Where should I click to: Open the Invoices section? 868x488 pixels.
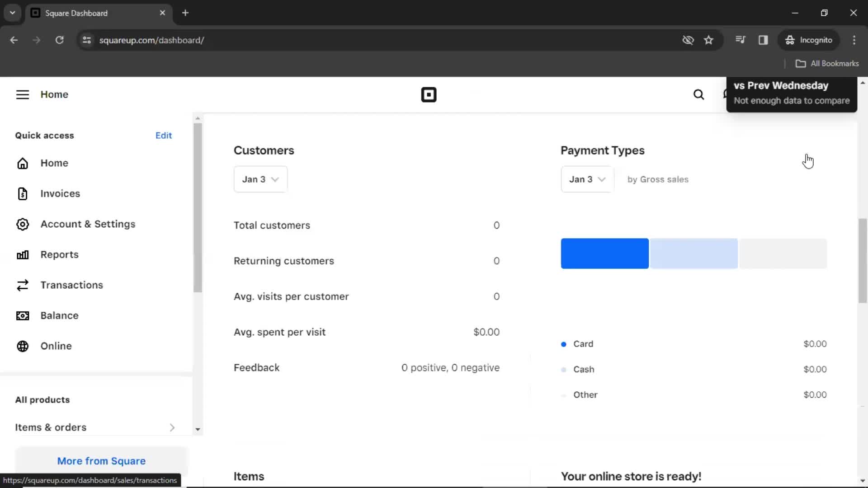60,193
